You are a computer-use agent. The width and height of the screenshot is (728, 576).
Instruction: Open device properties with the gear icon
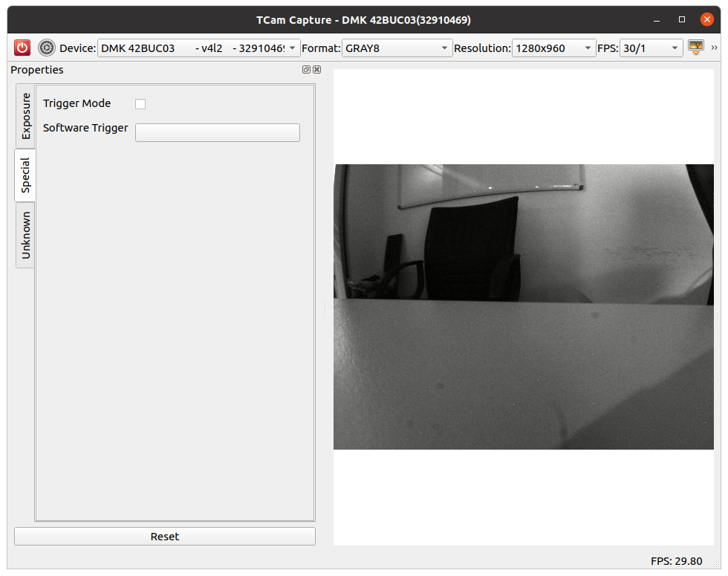pyautogui.click(x=46, y=47)
